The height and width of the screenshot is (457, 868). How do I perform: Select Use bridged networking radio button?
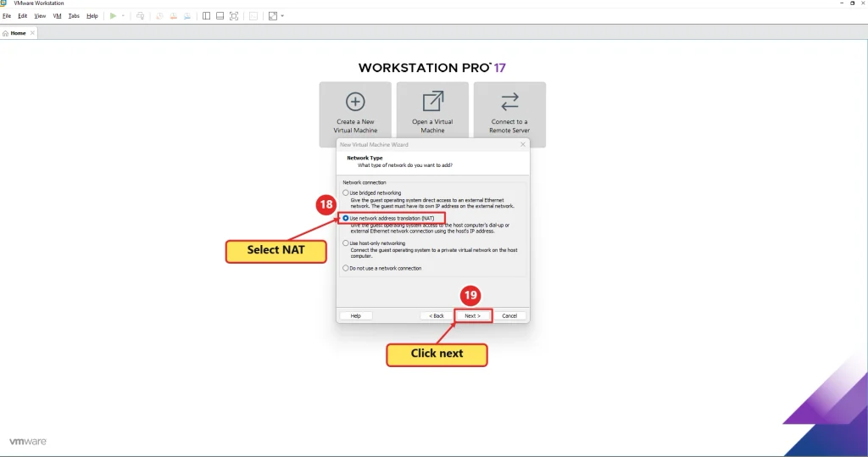tap(346, 192)
